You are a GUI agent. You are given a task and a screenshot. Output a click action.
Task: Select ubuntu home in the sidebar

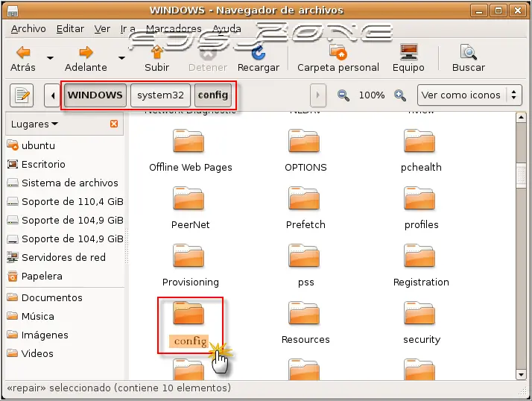coord(65,145)
